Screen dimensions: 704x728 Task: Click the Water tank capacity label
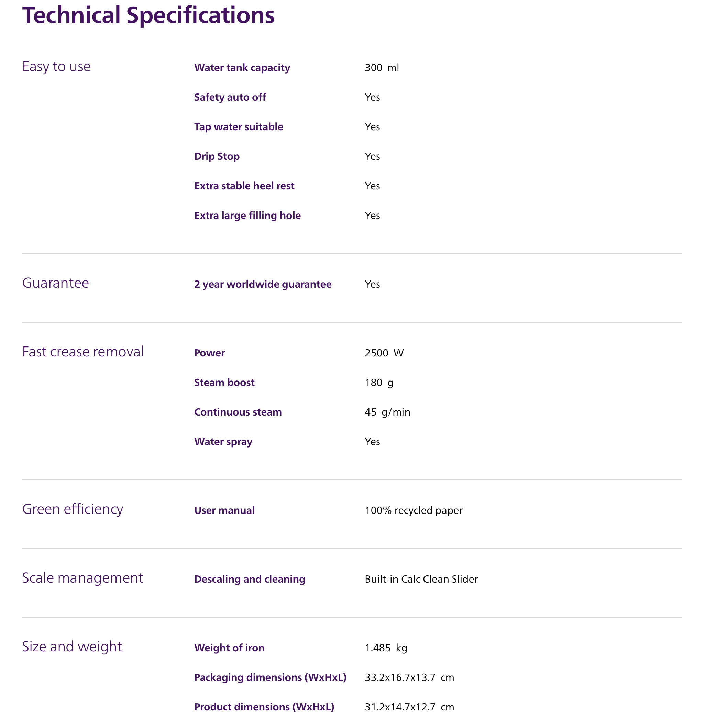[242, 68]
